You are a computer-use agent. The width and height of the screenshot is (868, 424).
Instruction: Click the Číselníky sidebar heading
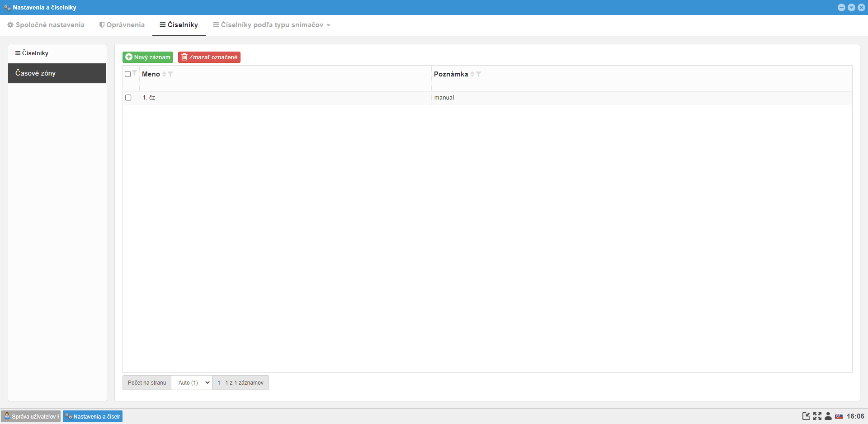[32, 53]
